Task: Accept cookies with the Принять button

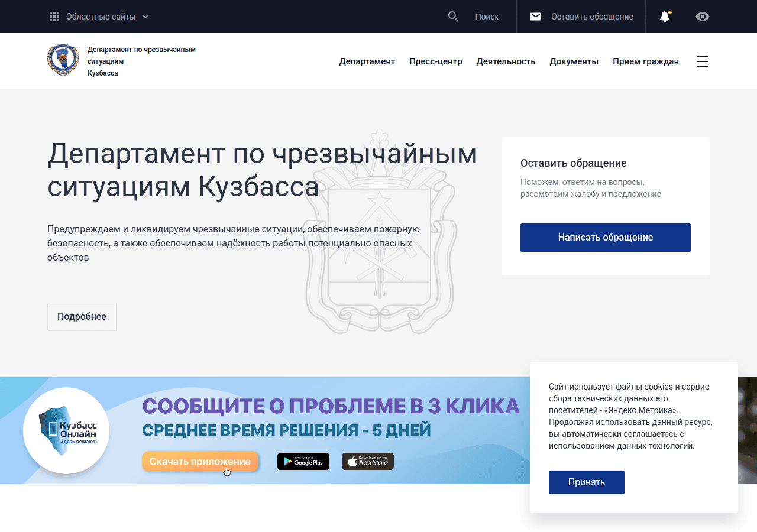Action: click(587, 482)
